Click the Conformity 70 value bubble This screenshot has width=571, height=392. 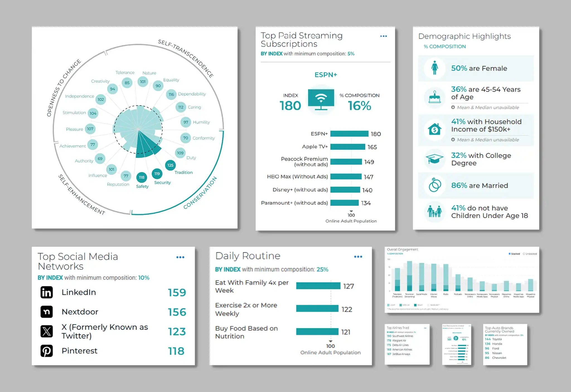(185, 138)
